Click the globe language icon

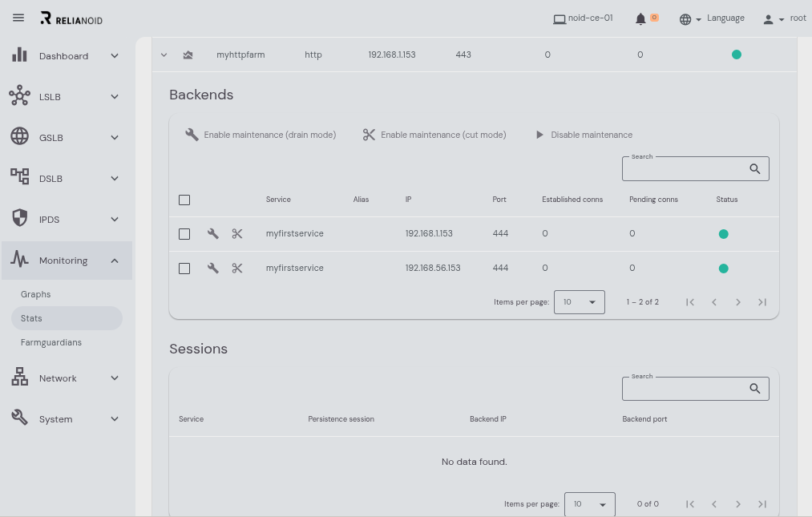click(x=685, y=19)
